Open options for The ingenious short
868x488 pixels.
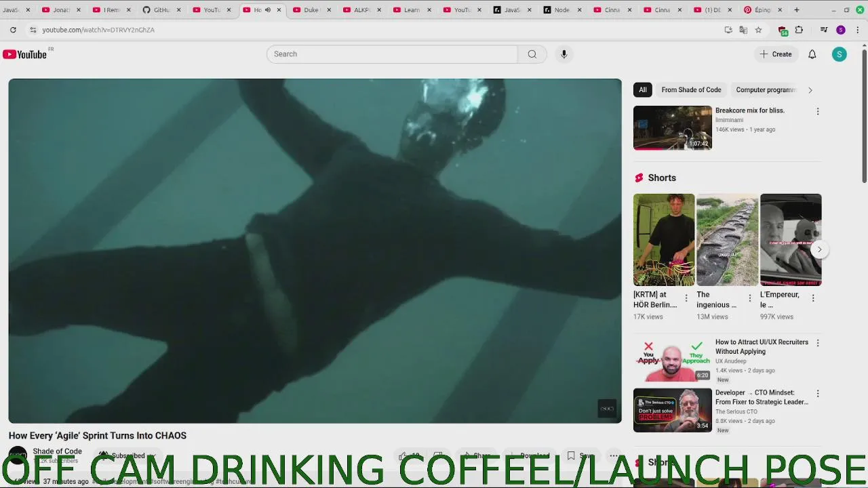coord(749,298)
